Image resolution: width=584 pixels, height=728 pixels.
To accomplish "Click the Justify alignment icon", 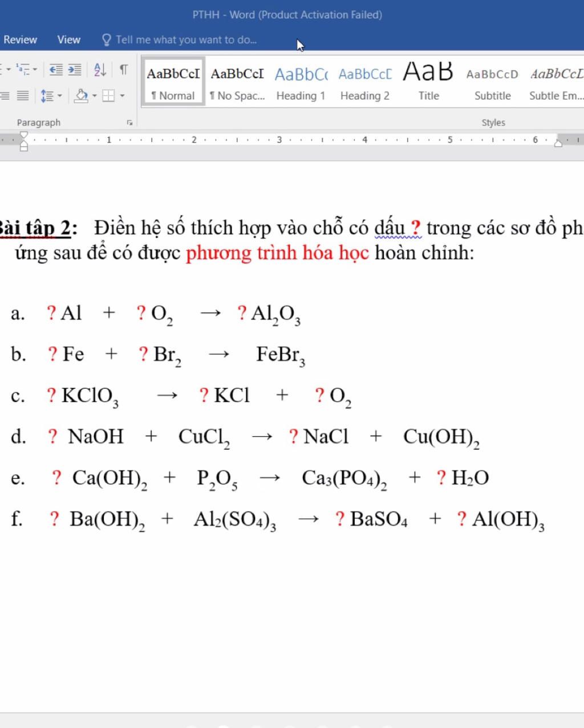I will tap(23, 96).
